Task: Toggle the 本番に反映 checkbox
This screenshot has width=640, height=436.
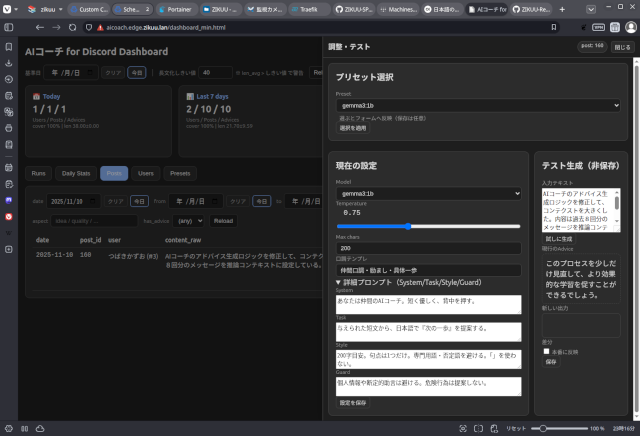Action: point(546,351)
